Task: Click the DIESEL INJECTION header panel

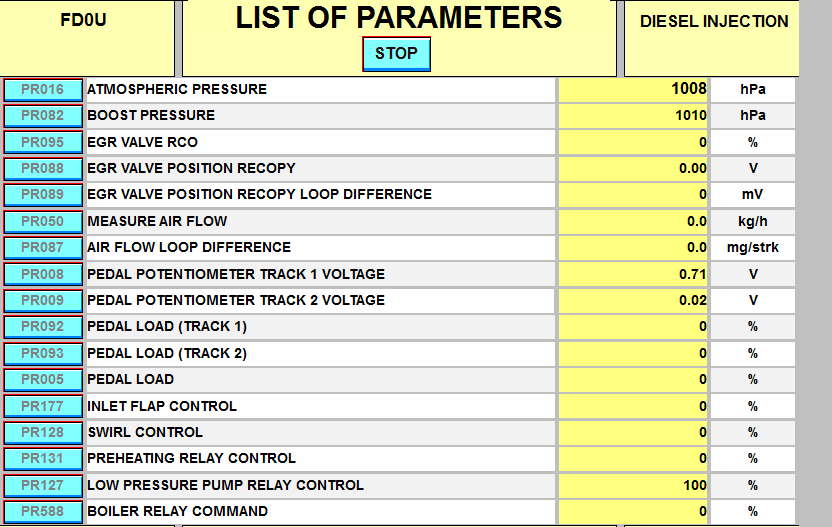Action: 712,38
